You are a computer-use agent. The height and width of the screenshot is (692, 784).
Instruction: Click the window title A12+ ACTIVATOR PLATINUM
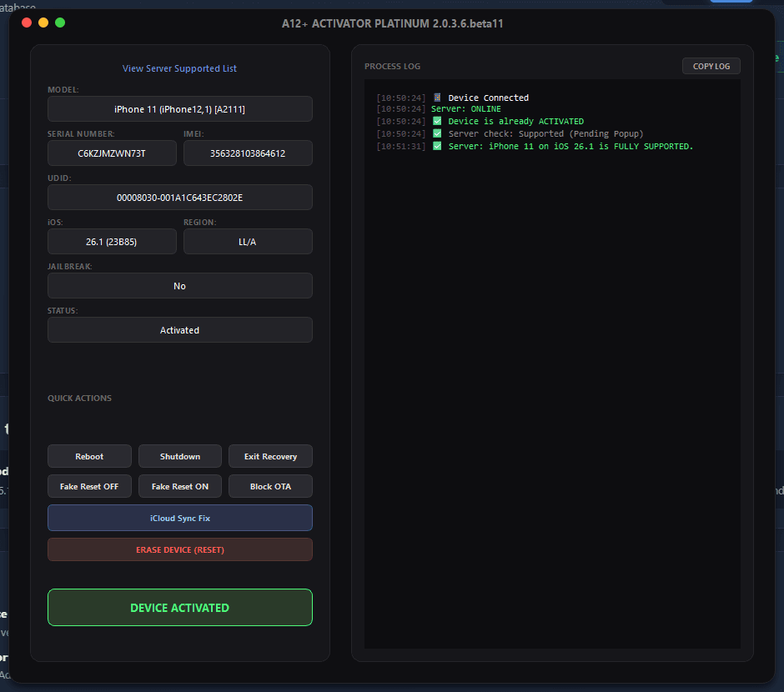point(393,23)
